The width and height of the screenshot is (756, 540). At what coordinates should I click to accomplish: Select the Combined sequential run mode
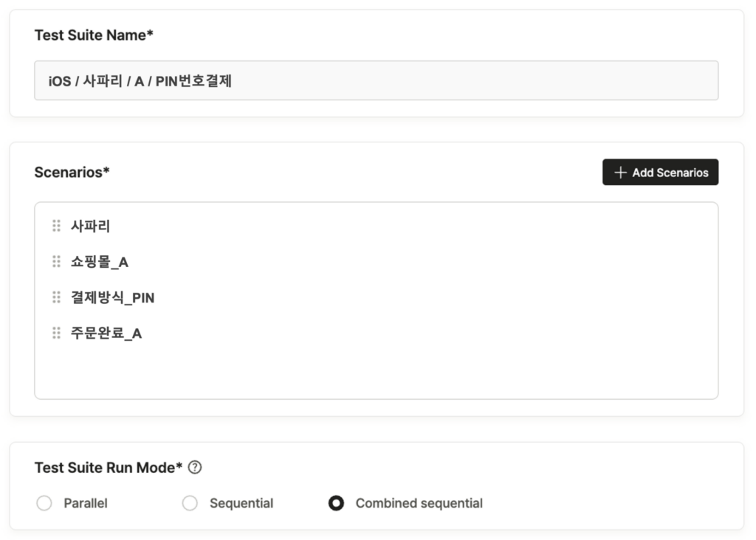pos(337,503)
